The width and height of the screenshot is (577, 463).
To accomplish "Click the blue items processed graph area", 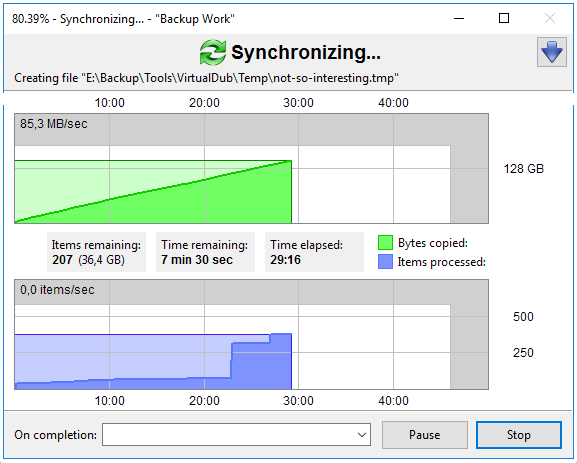I will [153, 361].
